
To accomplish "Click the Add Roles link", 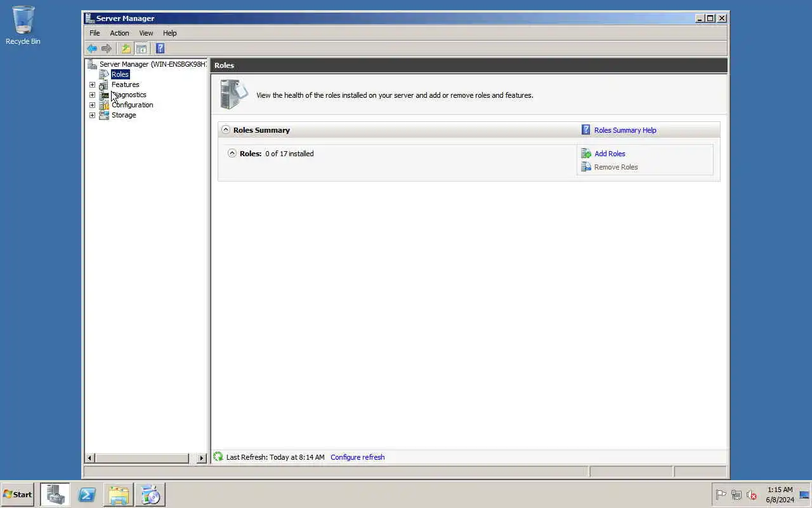I will click(610, 154).
